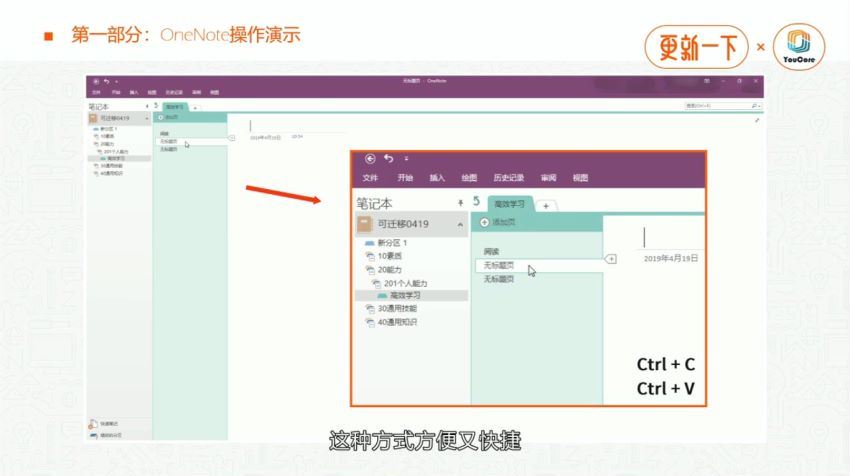Click the Back icon in the small OneNote window
Viewport: 850px width, 476px height.
[x=96, y=81]
